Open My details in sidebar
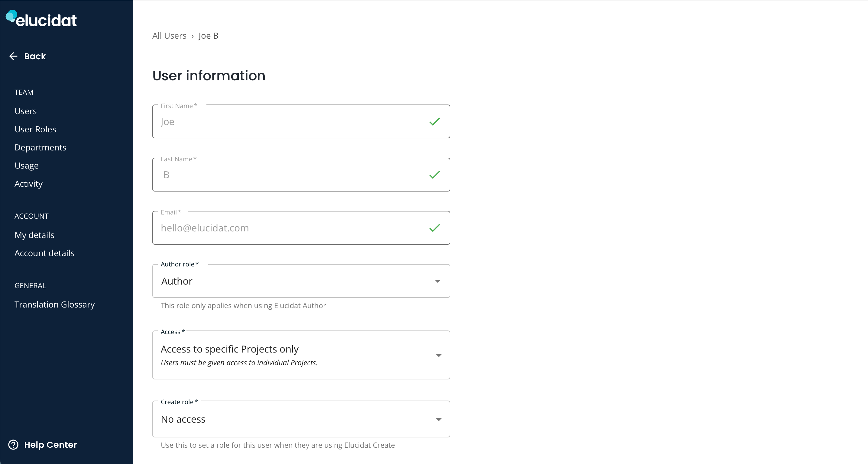The image size is (868, 464). (34, 235)
